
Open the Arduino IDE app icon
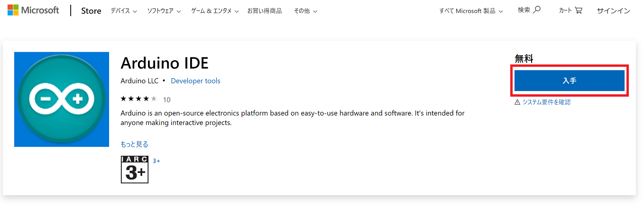tap(62, 99)
